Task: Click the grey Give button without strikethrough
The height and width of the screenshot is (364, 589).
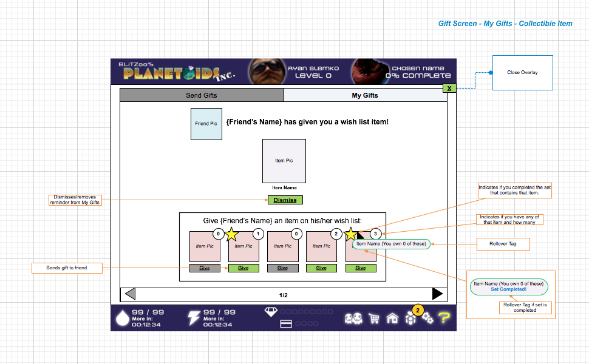Action: [283, 268]
